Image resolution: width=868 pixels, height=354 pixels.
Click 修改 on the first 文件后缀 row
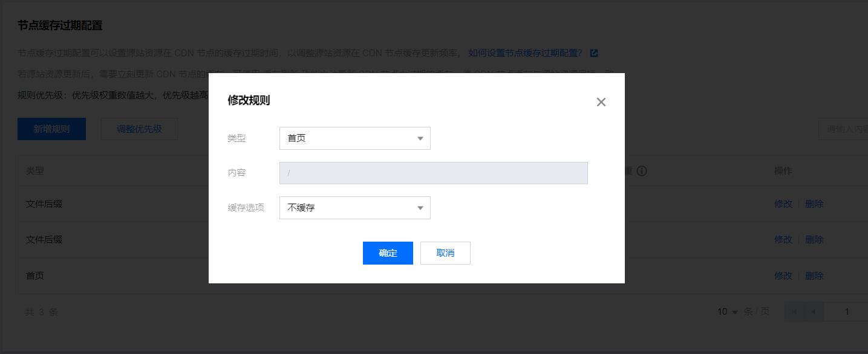[x=783, y=204]
